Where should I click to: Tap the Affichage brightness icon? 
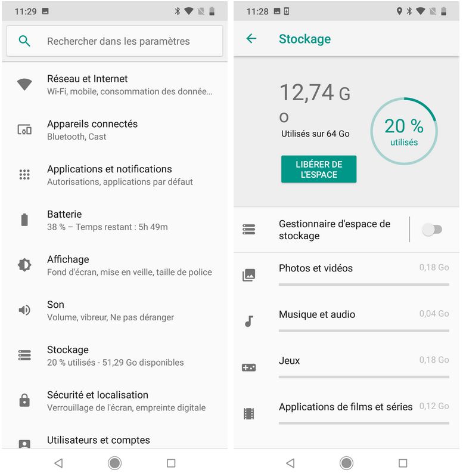[x=24, y=265]
